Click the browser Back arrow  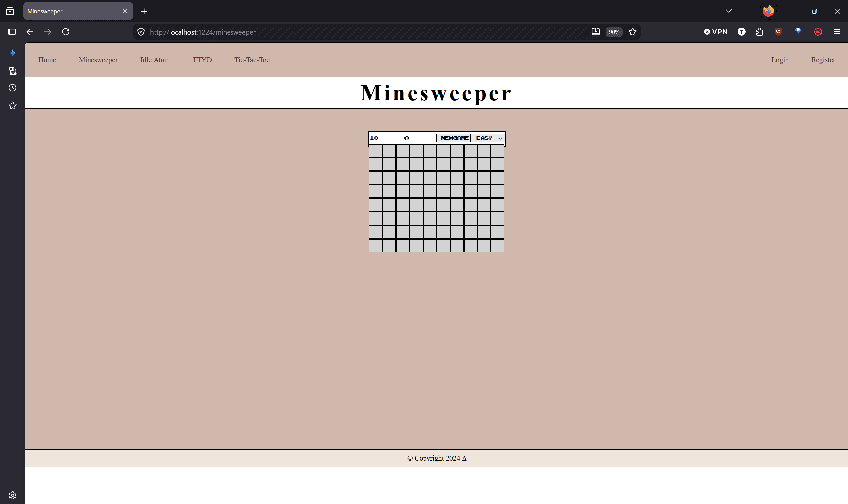(30, 32)
